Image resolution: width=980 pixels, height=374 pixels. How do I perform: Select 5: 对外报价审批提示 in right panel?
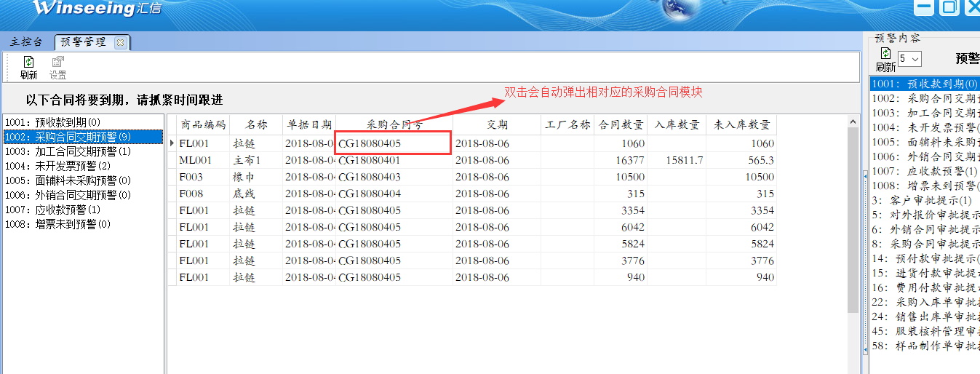point(925,215)
